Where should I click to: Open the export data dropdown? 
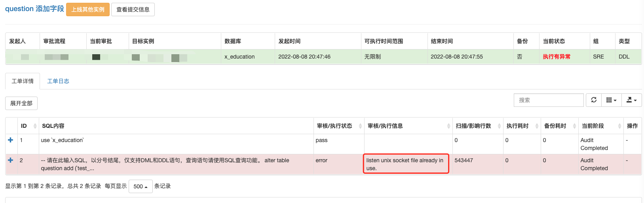click(632, 100)
